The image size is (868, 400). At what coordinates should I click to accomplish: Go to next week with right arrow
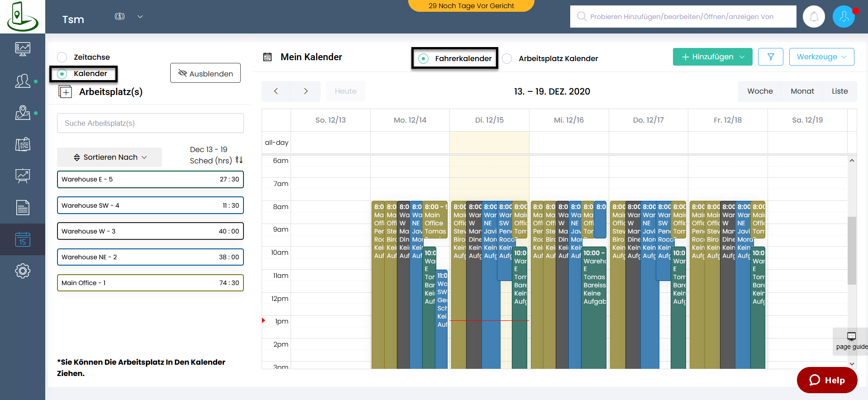(306, 91)
